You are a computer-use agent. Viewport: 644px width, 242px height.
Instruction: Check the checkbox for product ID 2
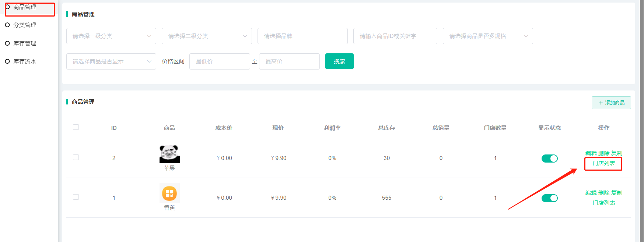[76, 157]
